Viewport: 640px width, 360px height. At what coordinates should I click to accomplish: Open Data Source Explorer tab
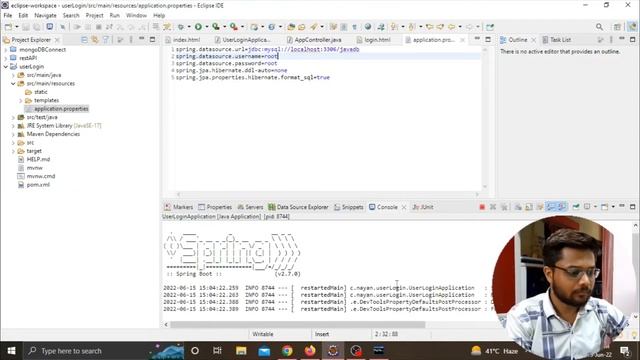[298, 207]
